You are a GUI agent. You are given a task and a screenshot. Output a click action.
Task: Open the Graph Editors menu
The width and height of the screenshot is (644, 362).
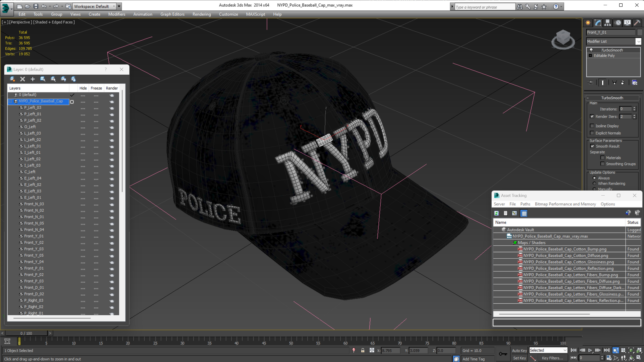172,14
